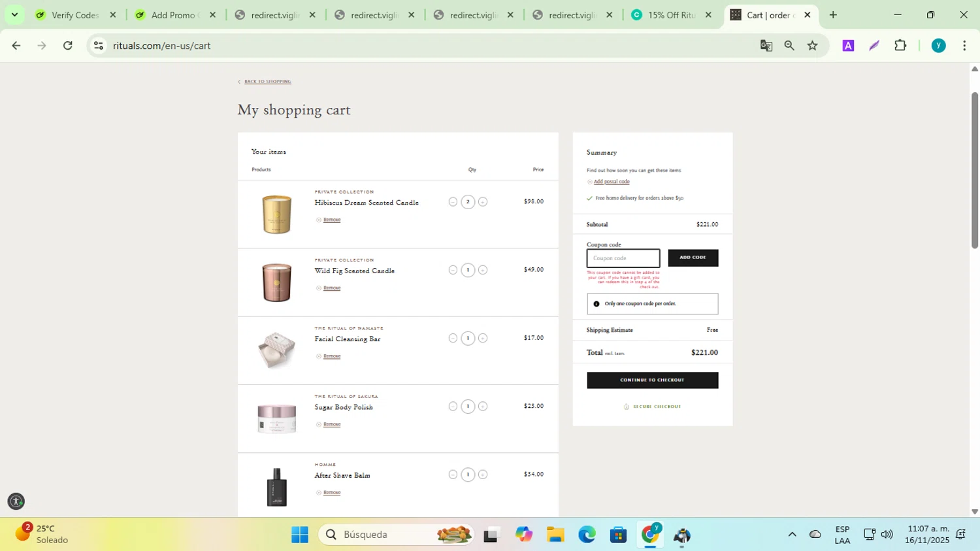The image size is (980, 551).
Task: Open new browser tab
Action: click(833, 14)
